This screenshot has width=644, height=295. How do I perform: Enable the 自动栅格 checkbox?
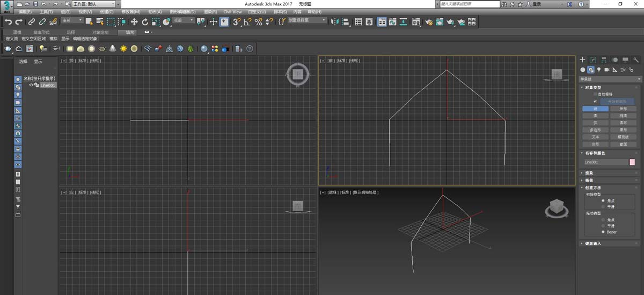coord(595,94)
